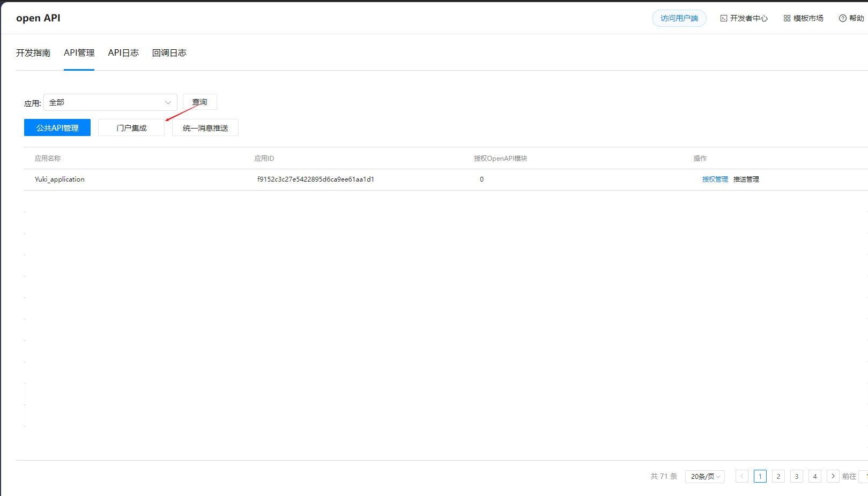Screen dimensions: 868x496
Task: Jump to page 3 in pagination
Action: coord(796,476)
